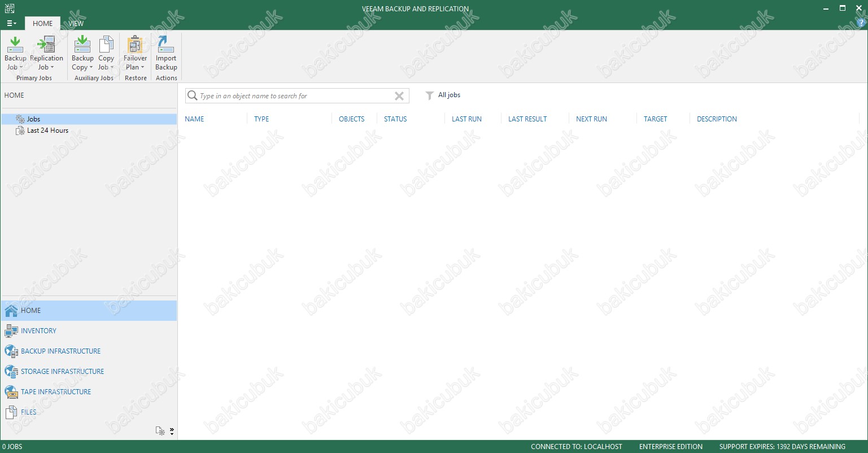Image resolution: width=868 pixels, height=453 pixels.
Task: Click SUPPORT EXPIRES status text
Action: click(x=782, y=447)
